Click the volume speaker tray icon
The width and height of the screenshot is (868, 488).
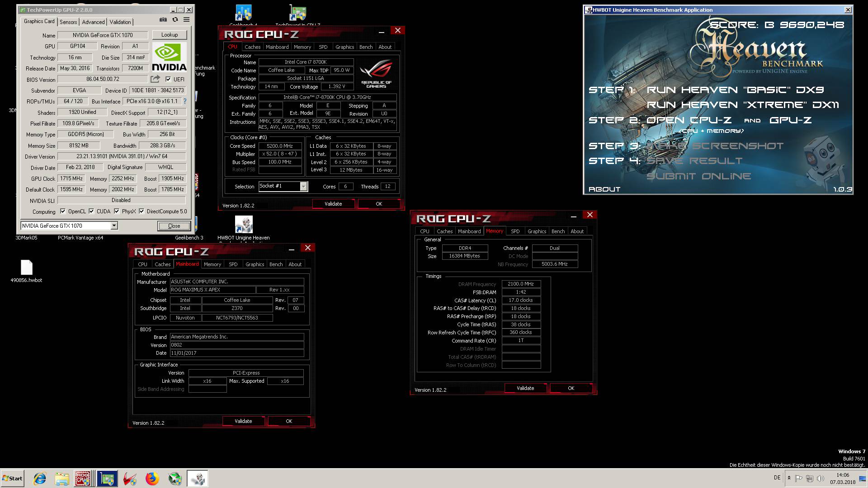click(821, 478)
